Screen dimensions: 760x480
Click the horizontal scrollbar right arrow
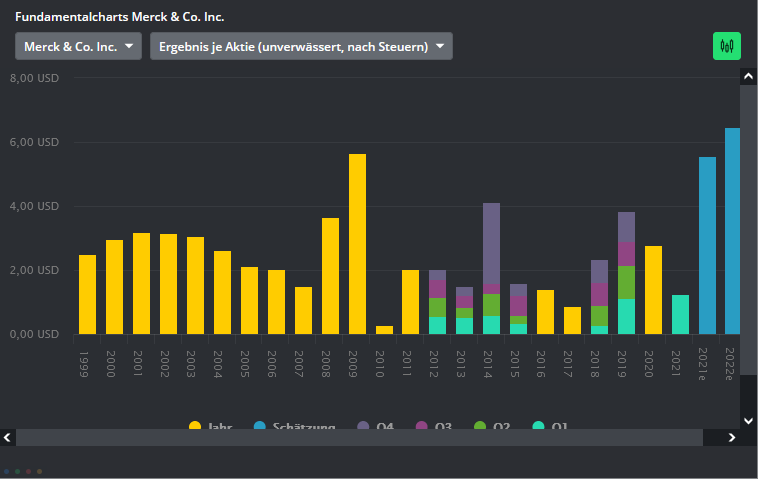click(732, 438)
